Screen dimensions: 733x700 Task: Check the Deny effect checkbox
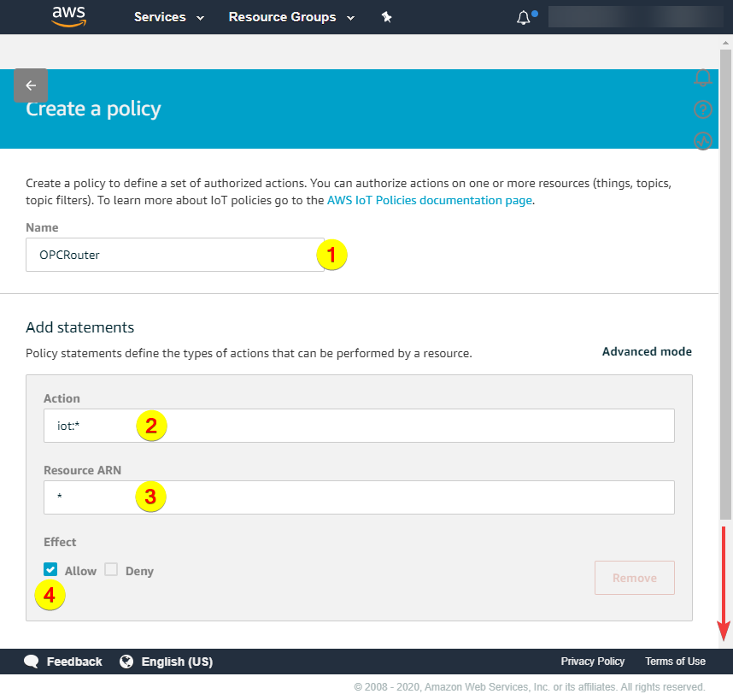[111, 569]
